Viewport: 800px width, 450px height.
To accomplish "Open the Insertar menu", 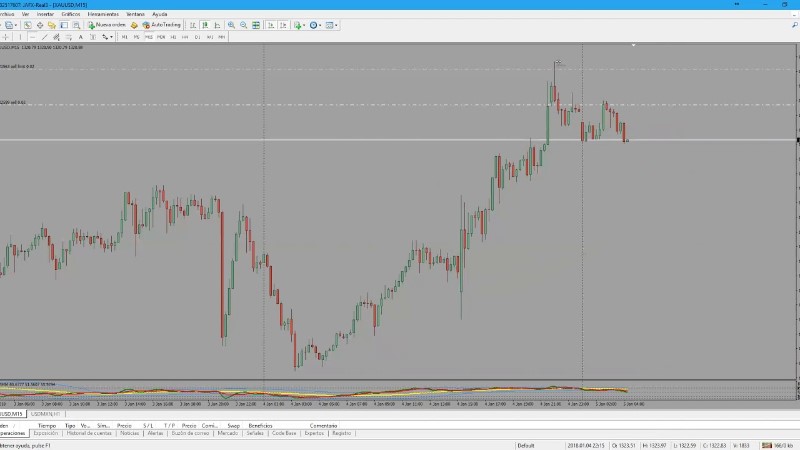I will [46, 15].
